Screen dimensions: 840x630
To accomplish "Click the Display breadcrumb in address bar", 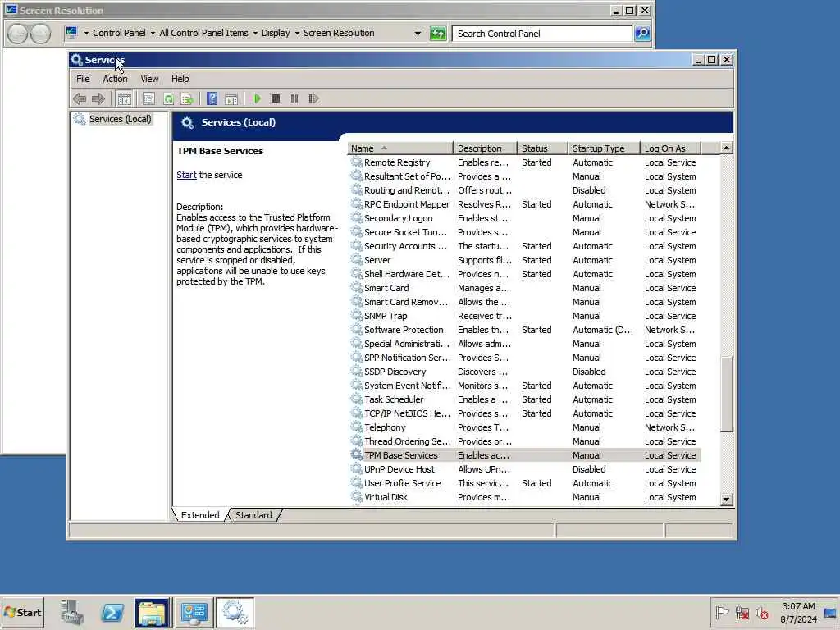I will click(276, 33).
